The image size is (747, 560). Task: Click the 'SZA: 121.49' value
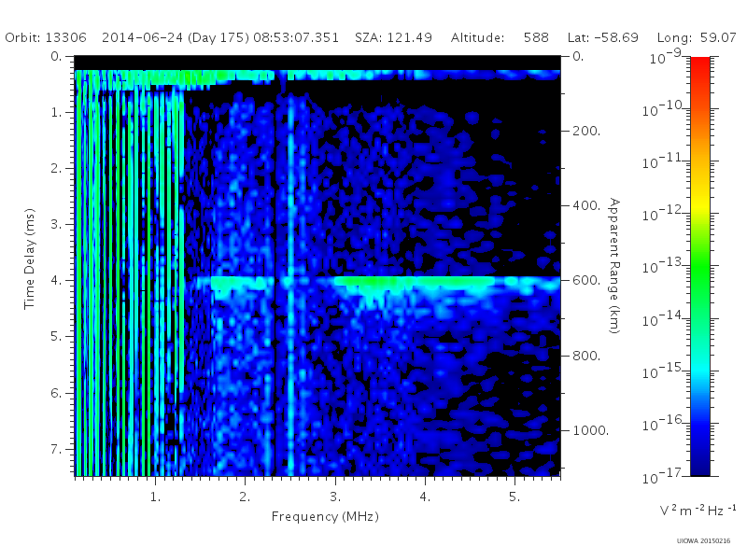tap(393, 37)
